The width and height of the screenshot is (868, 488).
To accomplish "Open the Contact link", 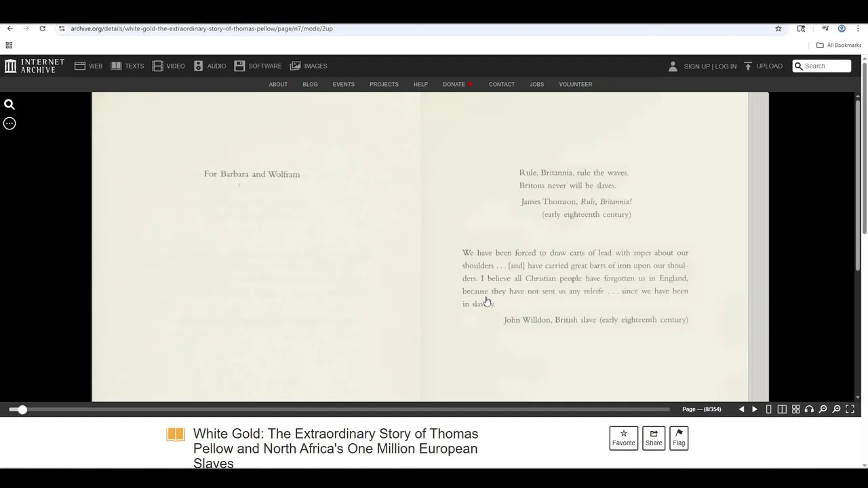I will pyautogui.click(x=502, y=84).
